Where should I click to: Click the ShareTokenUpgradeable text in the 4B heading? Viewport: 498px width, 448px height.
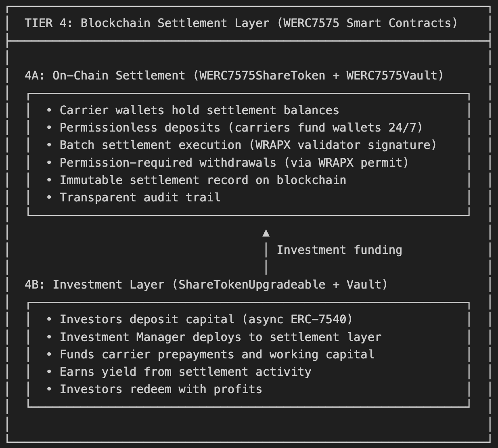[x=251, y=285]
